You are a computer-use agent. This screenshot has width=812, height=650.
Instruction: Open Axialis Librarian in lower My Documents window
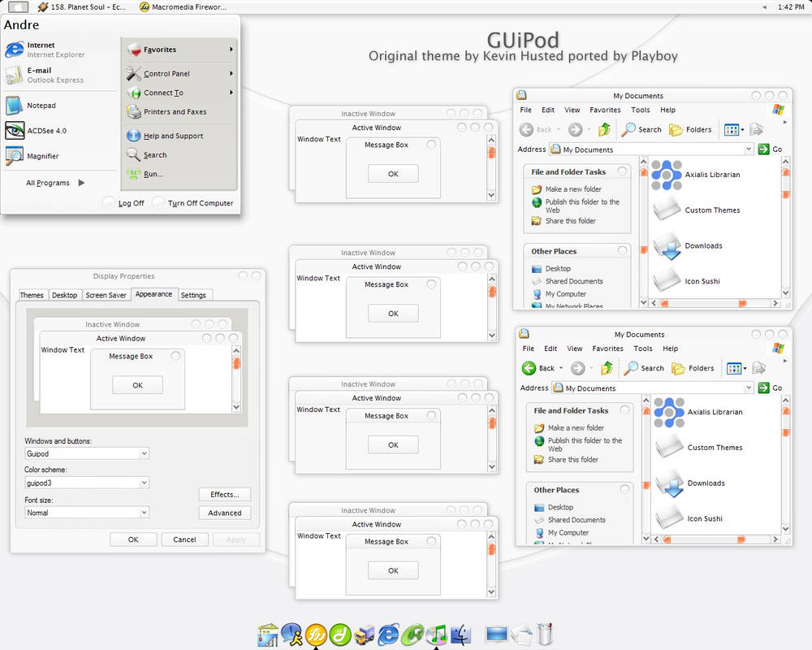pos(698,412)
